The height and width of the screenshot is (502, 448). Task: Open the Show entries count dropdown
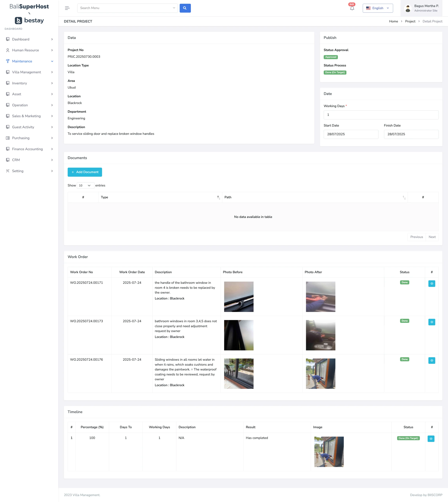pos(85,186)
